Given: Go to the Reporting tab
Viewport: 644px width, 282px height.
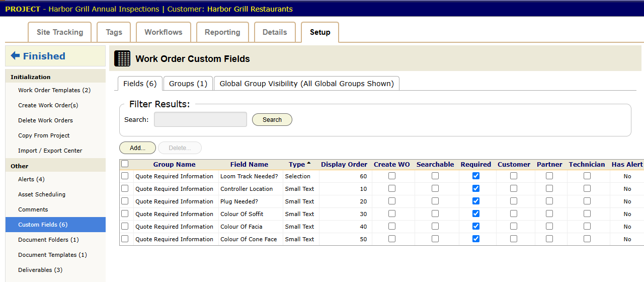Looking at the screenshot, I should click(222, 32).
